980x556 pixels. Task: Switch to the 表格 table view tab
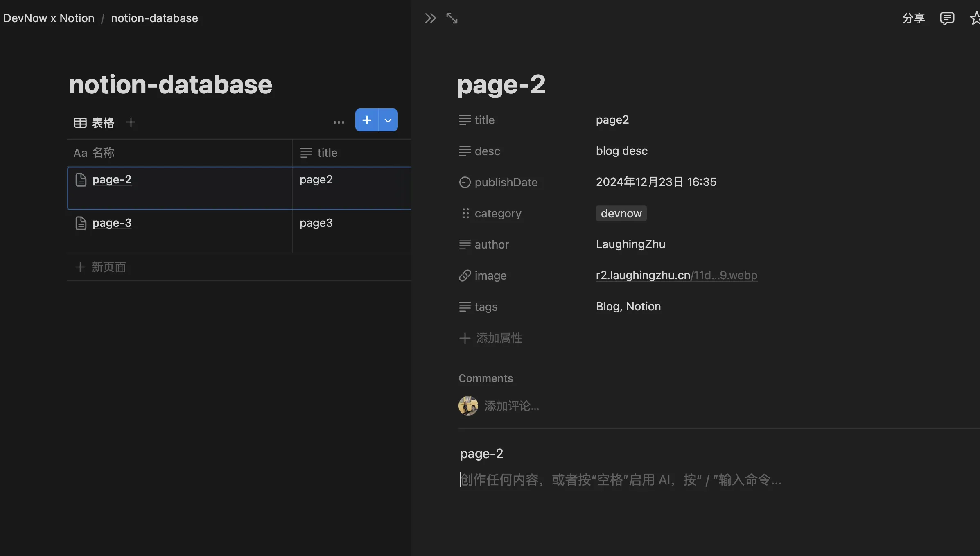pos(95,123)
